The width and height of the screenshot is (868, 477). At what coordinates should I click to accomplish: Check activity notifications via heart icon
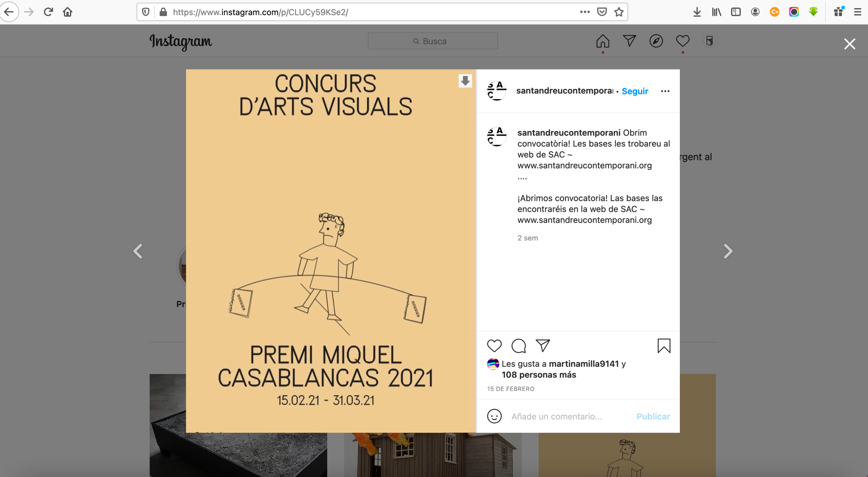[682, 41]
